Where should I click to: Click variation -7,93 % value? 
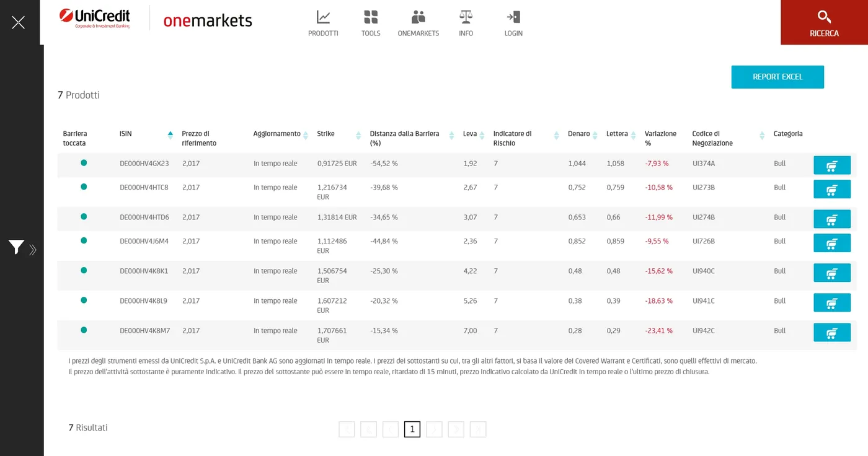pos(657,164)
